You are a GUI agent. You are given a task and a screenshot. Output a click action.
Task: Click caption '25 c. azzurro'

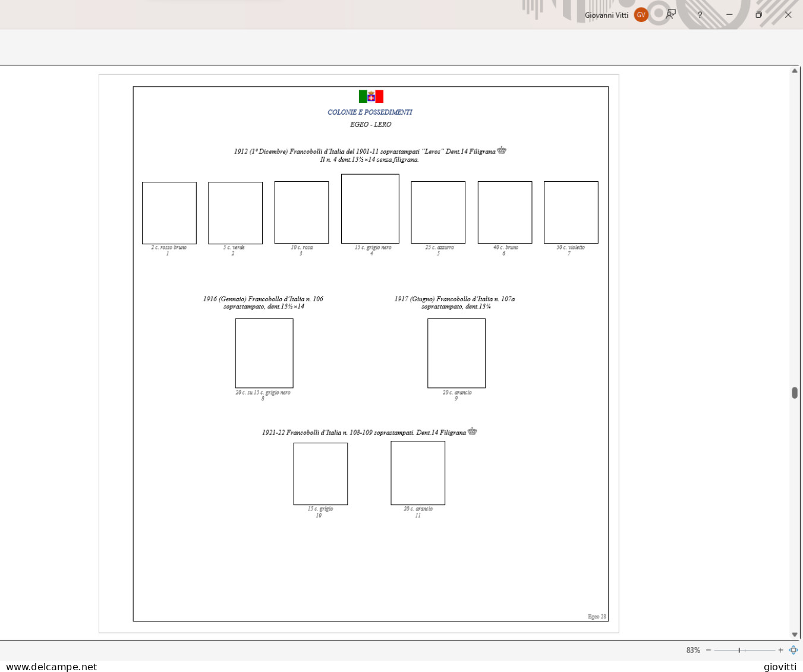tap(439, 247)
